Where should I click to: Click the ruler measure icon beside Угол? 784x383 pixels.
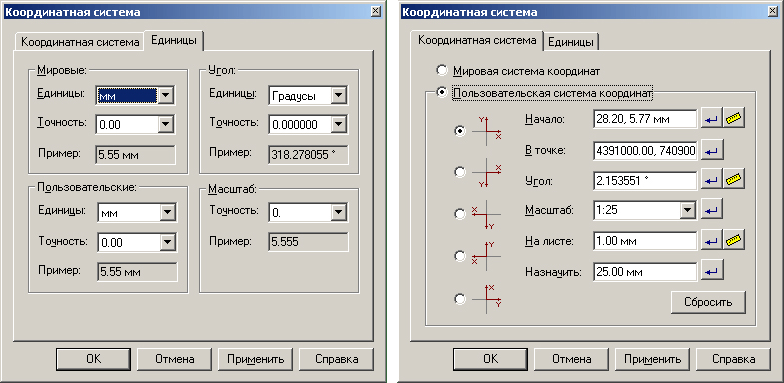734,180
